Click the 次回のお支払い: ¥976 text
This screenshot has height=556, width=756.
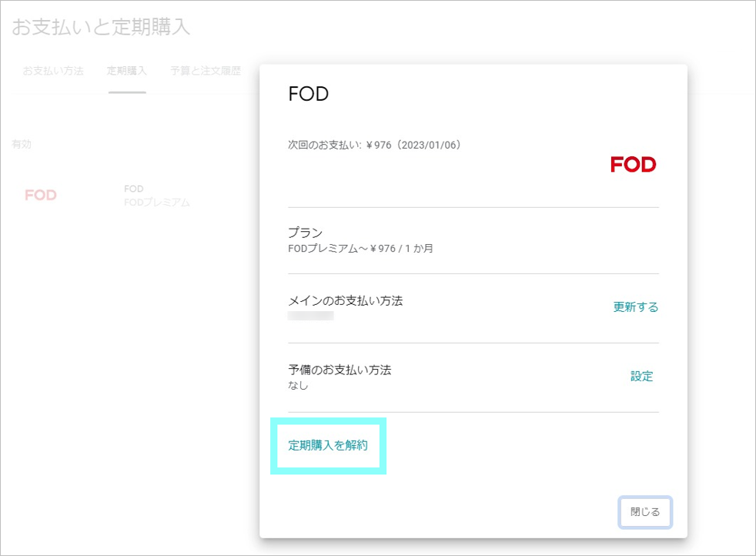coord(374,145)
